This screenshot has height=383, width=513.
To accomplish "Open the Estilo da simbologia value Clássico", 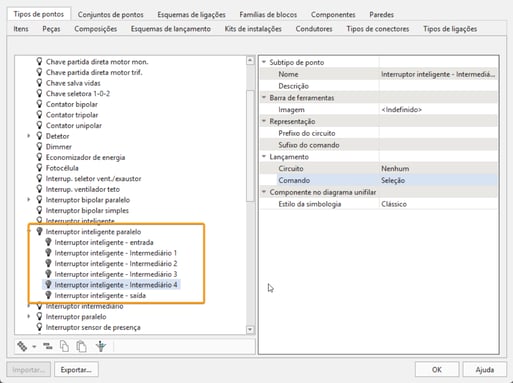I will tap(438, 204).
